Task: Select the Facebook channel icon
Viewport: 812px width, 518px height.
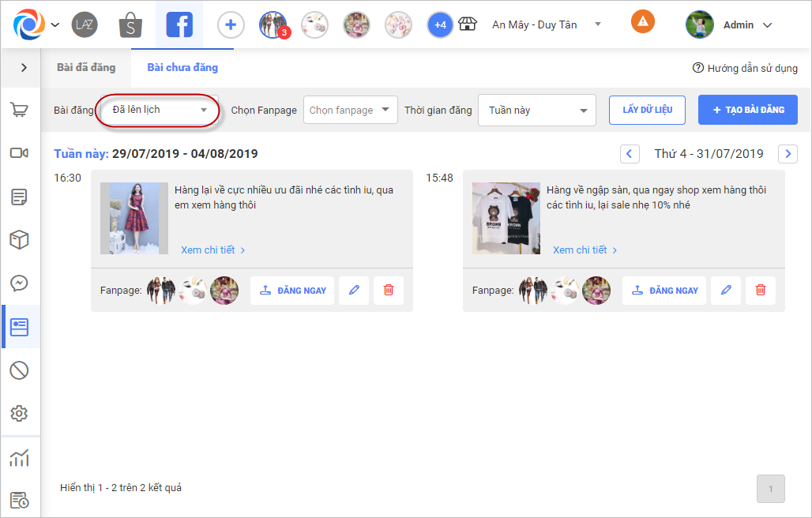Action: [x=179, y=24]
